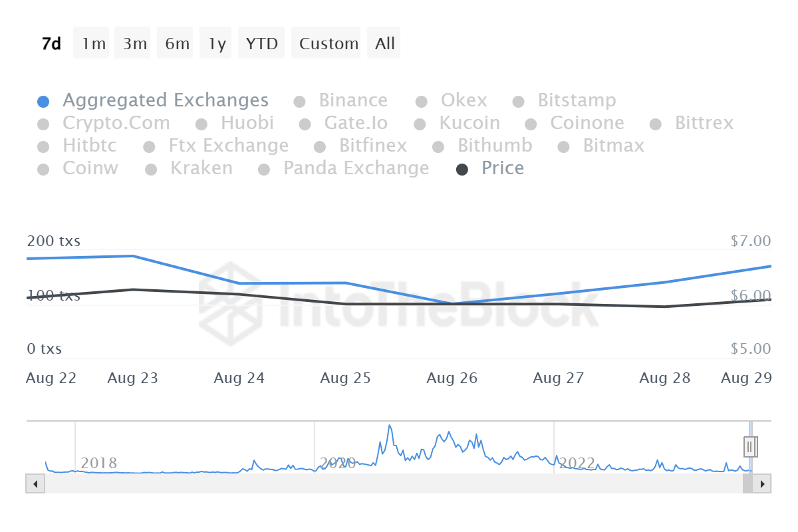Show Huobi in the chart
Screen dimensions: 798x532
tap(247, 124)
